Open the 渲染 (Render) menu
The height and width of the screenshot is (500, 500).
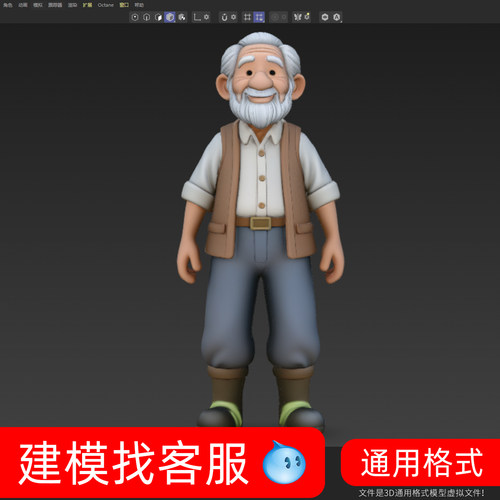point(72,5)
